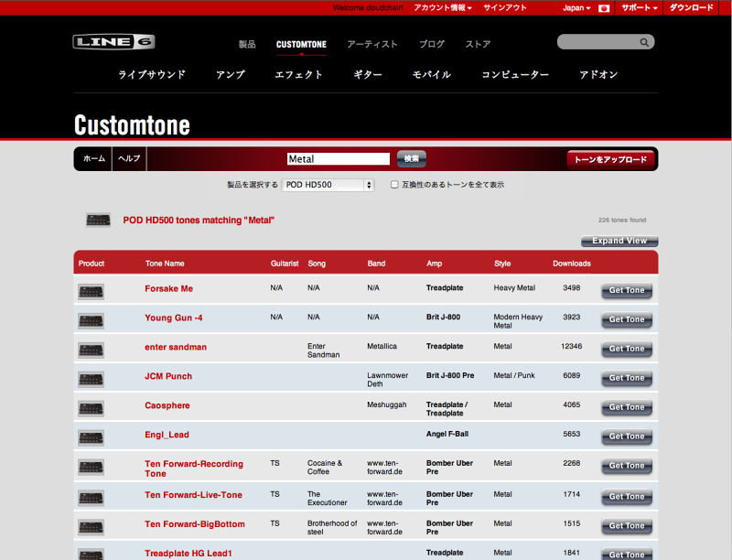Click the サインアウト link
The height and width of the screenshot is (560, 732).
[505, 8]
